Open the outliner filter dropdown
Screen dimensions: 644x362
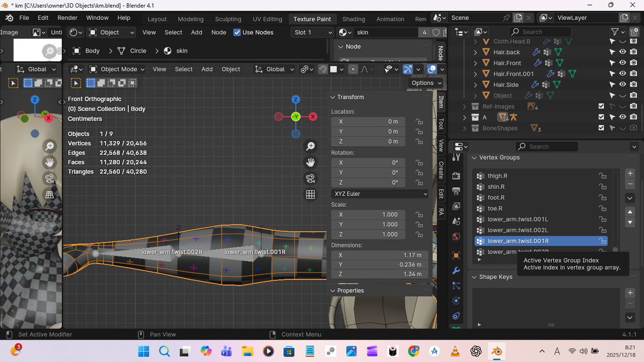pyautogui.click(x=619, y=32)
